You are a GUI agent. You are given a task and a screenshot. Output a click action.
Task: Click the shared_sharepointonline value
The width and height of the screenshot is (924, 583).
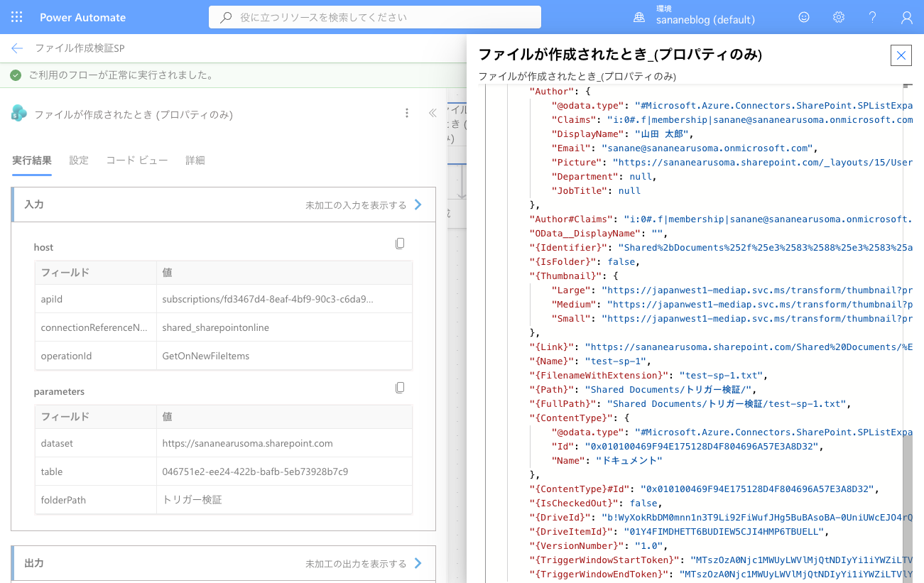click(x=215, y=327)
